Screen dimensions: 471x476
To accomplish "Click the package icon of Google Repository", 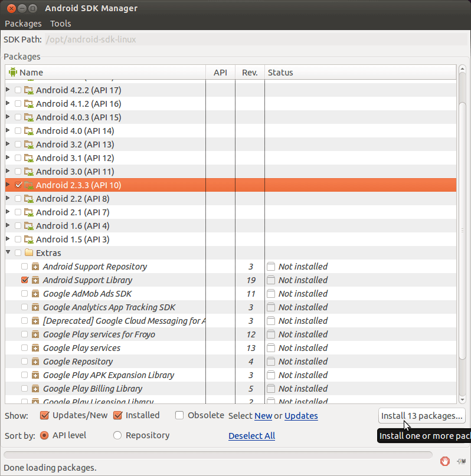I will point(35,362).
